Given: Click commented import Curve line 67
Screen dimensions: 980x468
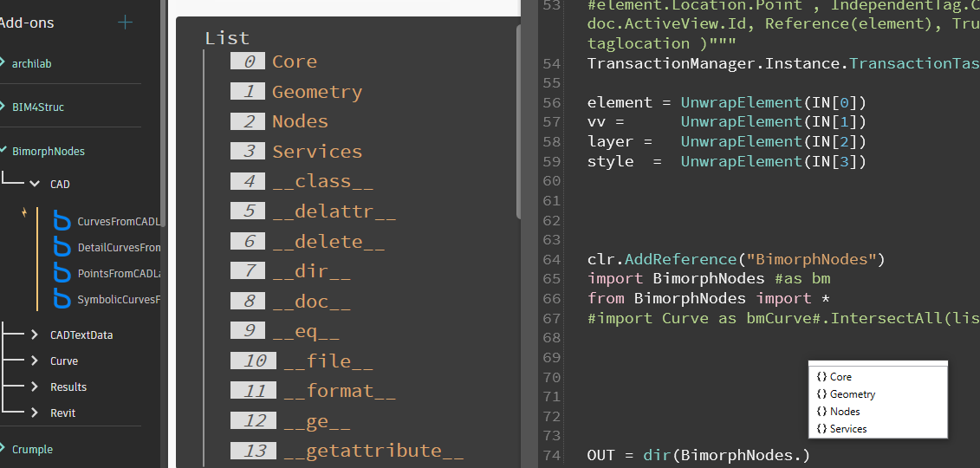Looking at the screenshot, I should [x=784, y=318].
